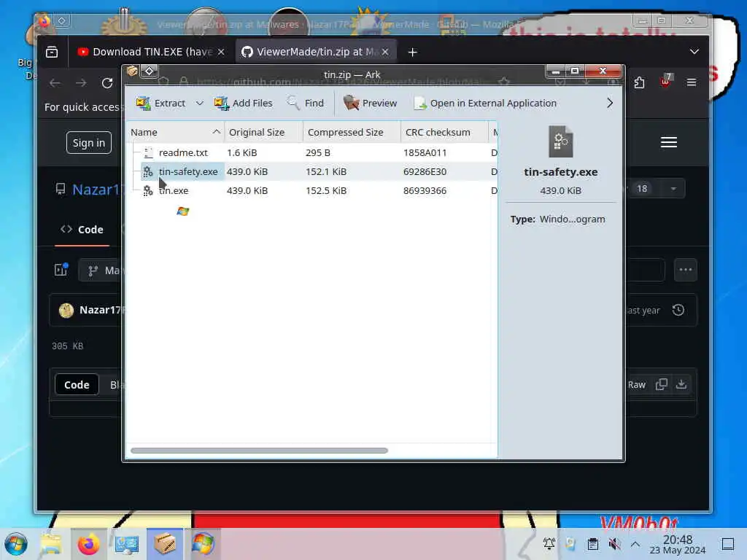The width and height of the screenshot is (747, 560).
Task: Close the ViewerMade/tin.zip tab
Action: click(x=385, y=52)
